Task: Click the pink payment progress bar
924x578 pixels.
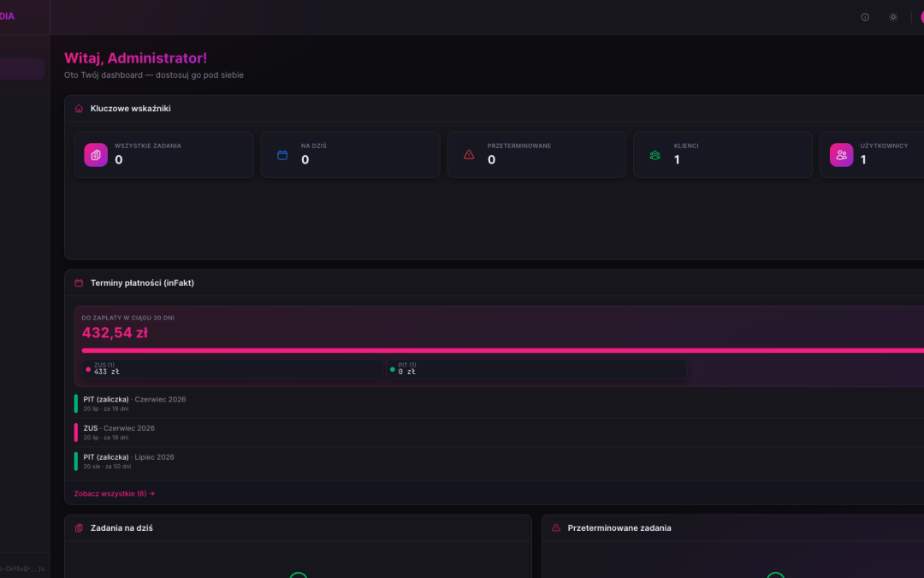Action: pos(503,350)
